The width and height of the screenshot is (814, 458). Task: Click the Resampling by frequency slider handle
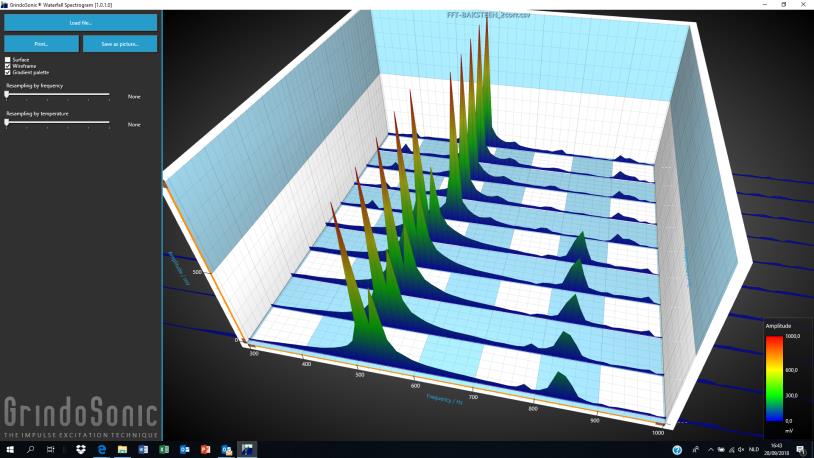(7, 94)
